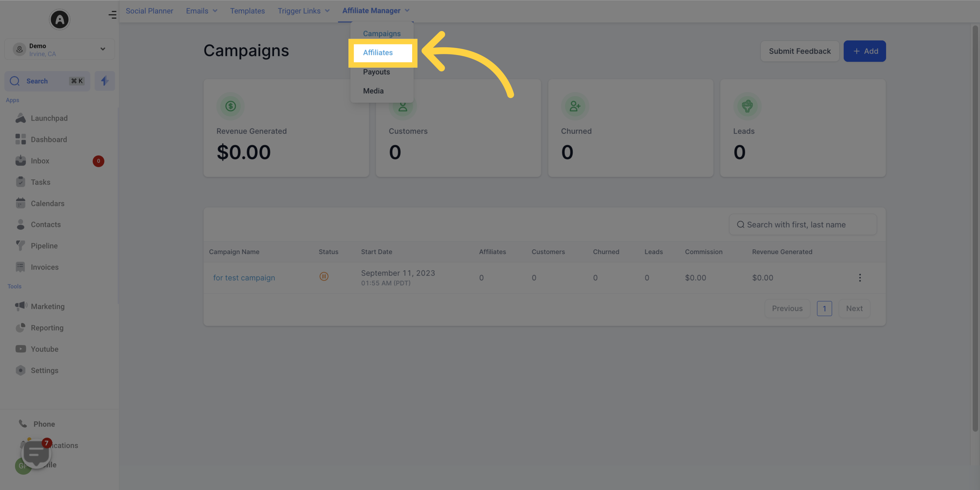Click the Leads funnel icon
The height and width of the screenshot is (490, 980).
click(x=747, y=106)
